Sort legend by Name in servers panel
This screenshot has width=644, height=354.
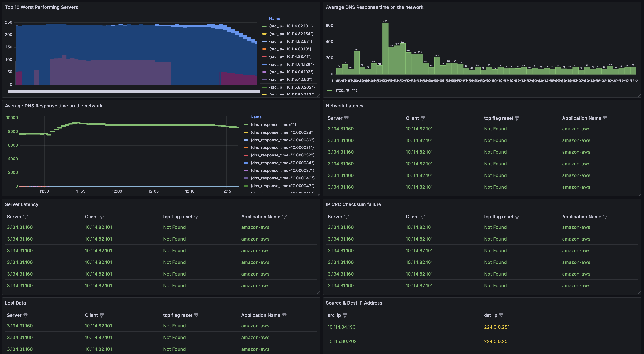274,19
